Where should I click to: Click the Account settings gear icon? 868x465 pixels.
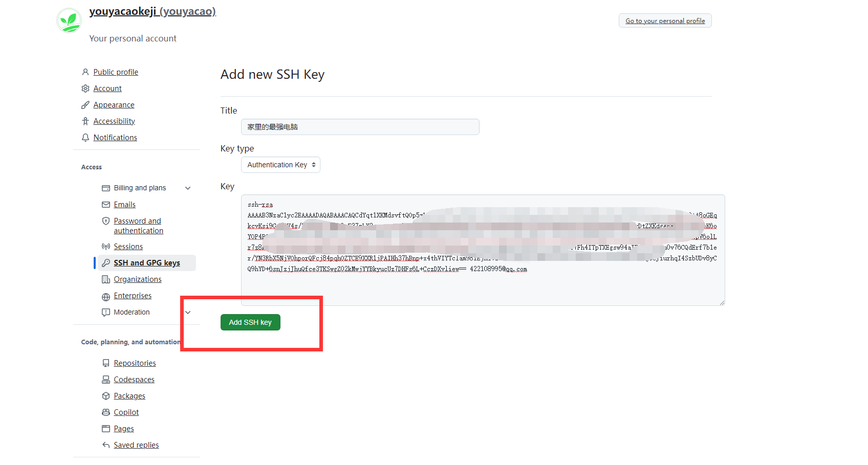coord(85,88)
